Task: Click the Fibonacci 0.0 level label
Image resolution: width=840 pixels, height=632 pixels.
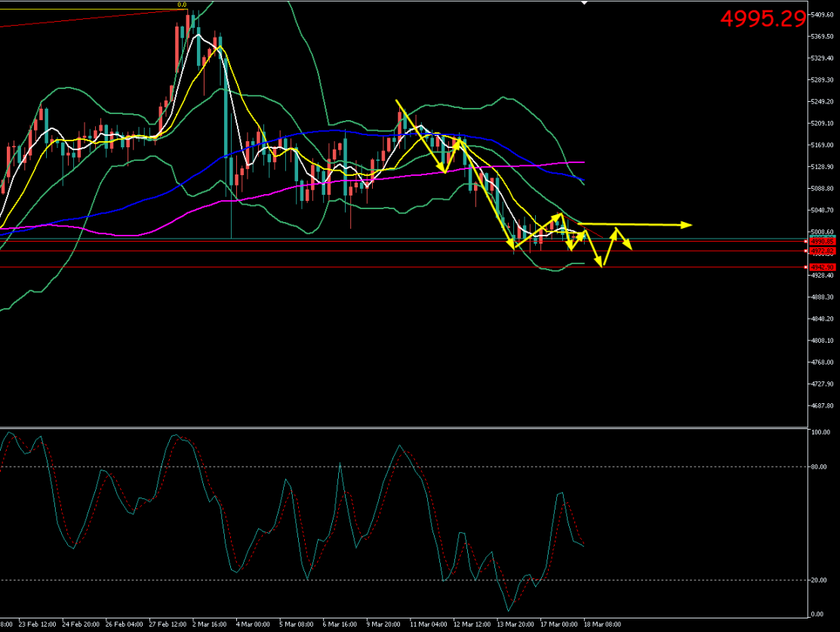Action: [x=182, y=5]
